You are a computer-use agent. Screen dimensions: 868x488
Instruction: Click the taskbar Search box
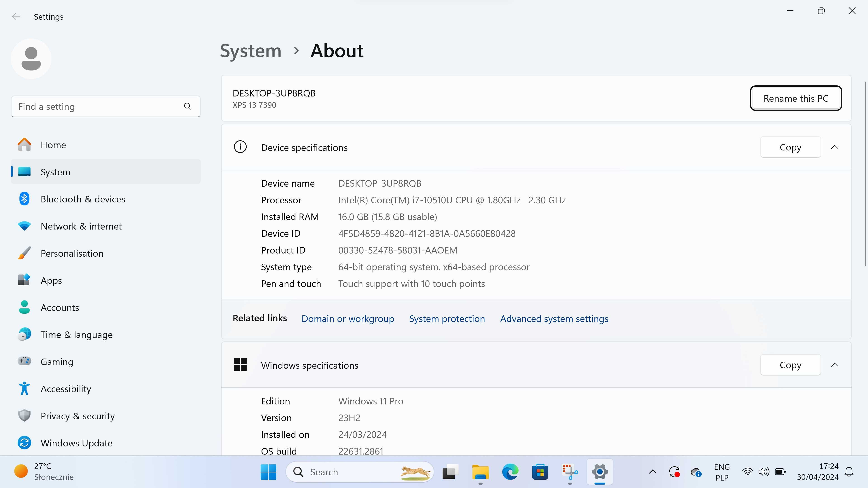[360, 472]
